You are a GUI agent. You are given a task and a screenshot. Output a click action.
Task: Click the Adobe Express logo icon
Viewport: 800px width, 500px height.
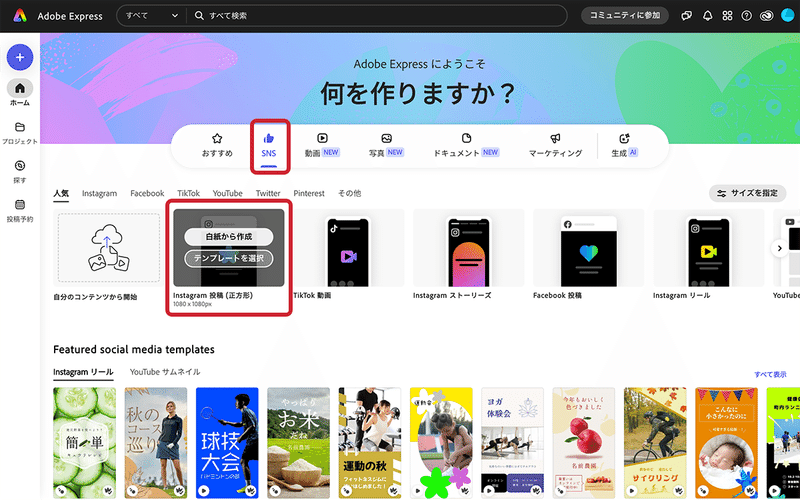pyautogui.click(x=20, y=15)
